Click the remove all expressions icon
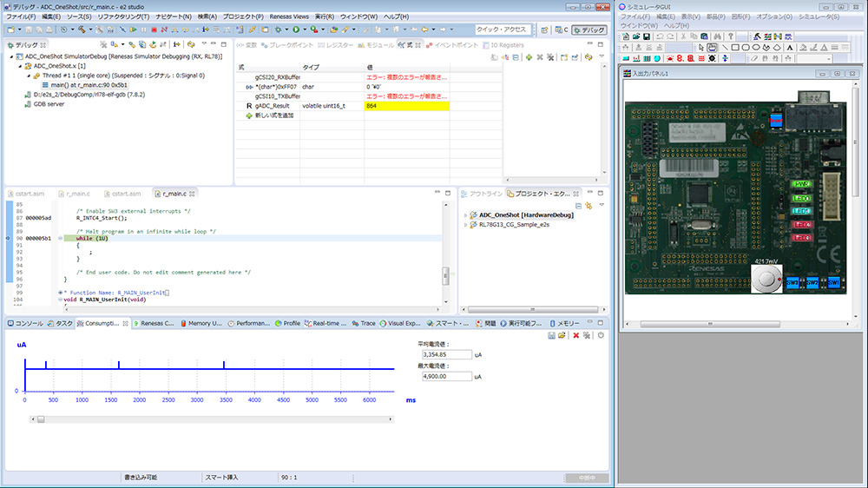 (550, 57)
